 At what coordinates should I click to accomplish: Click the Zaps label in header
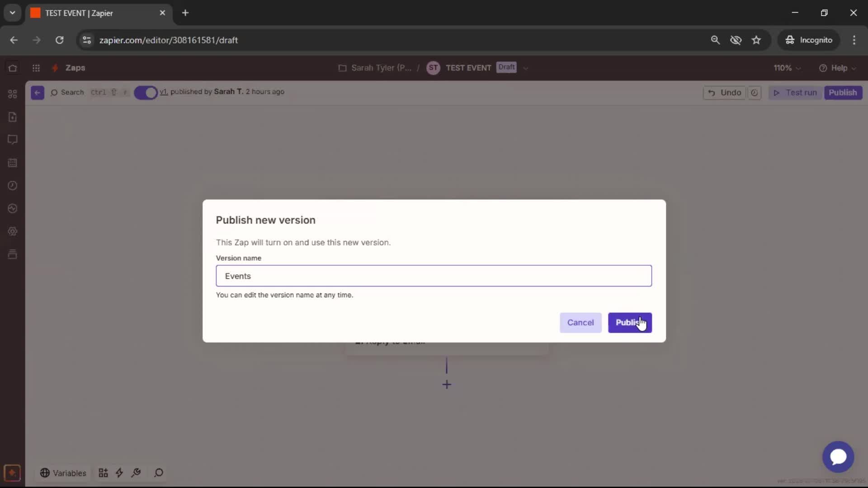[75, 68]
